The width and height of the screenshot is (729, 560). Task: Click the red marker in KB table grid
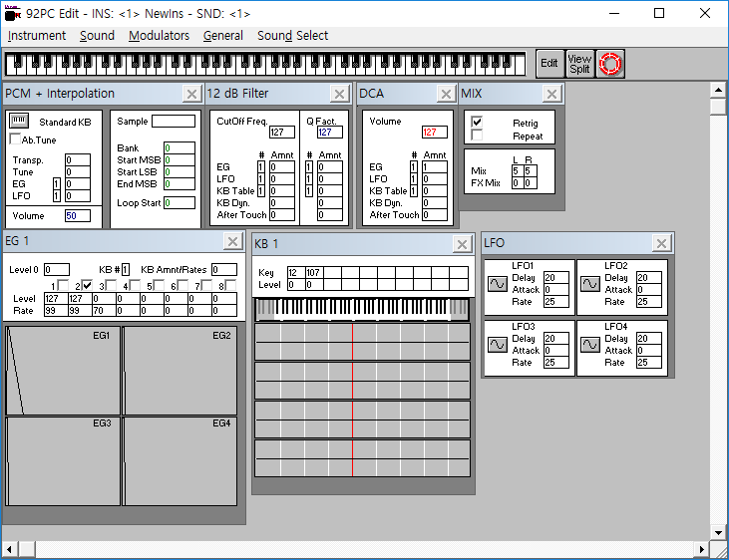(352, 400)
